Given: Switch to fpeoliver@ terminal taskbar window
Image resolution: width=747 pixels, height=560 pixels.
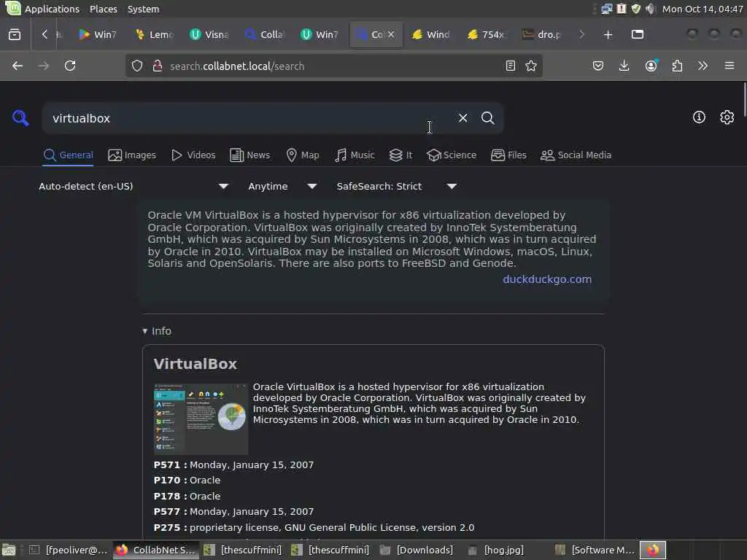Looking at the screenshot, I should (x=68, y=550).
